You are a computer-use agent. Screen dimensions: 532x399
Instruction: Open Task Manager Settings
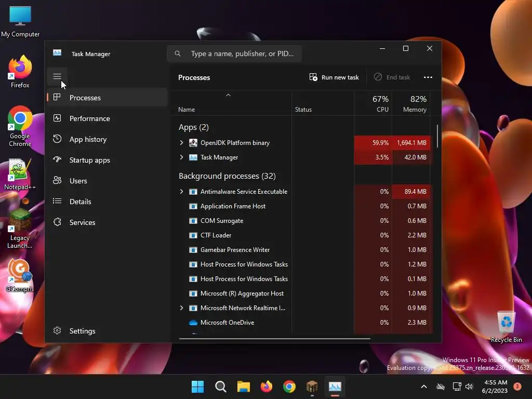point(107,331)
